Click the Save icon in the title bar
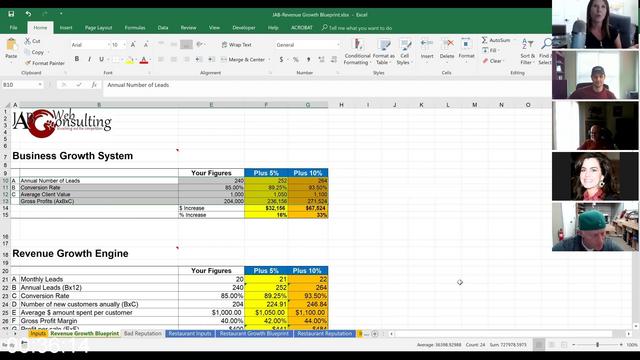This screenshot has height=360, width=640. click(11, 14)
